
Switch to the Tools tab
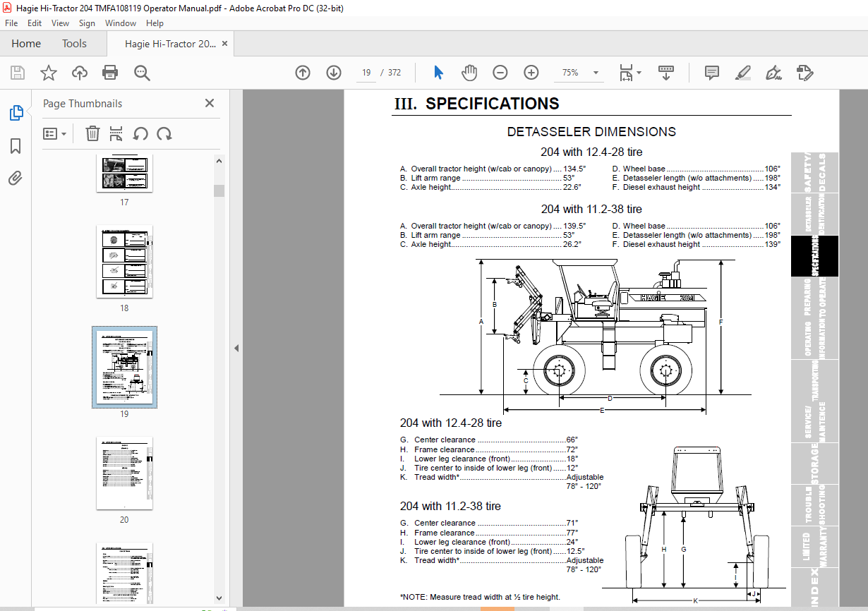[x=74, y=44]
